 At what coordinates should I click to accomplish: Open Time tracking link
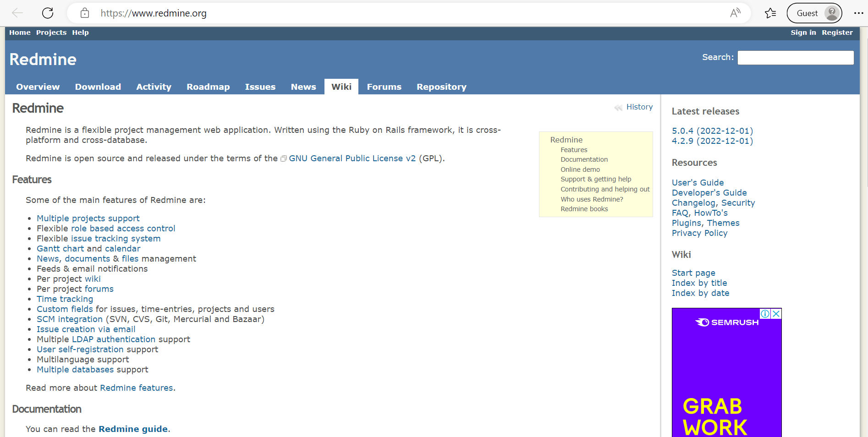[65, 299]
